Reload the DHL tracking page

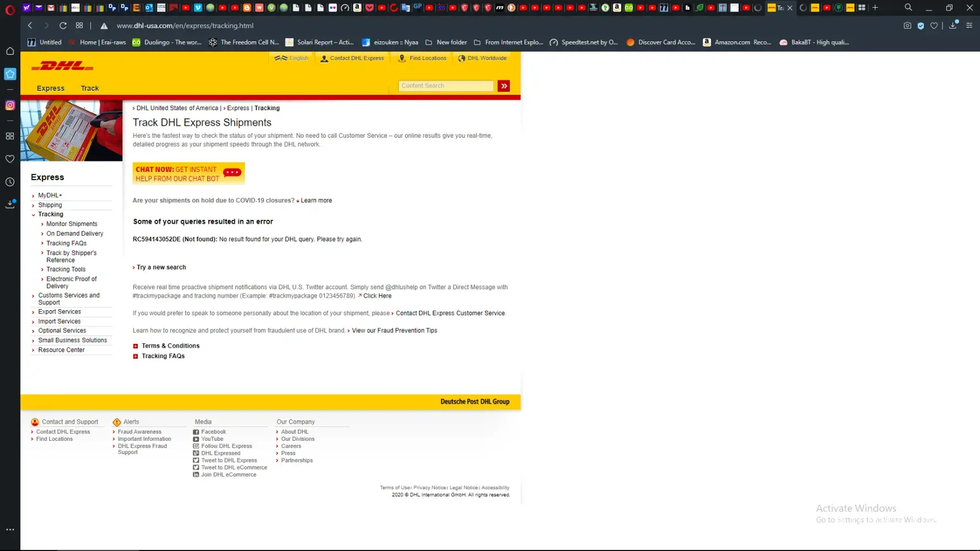[63, 25]
